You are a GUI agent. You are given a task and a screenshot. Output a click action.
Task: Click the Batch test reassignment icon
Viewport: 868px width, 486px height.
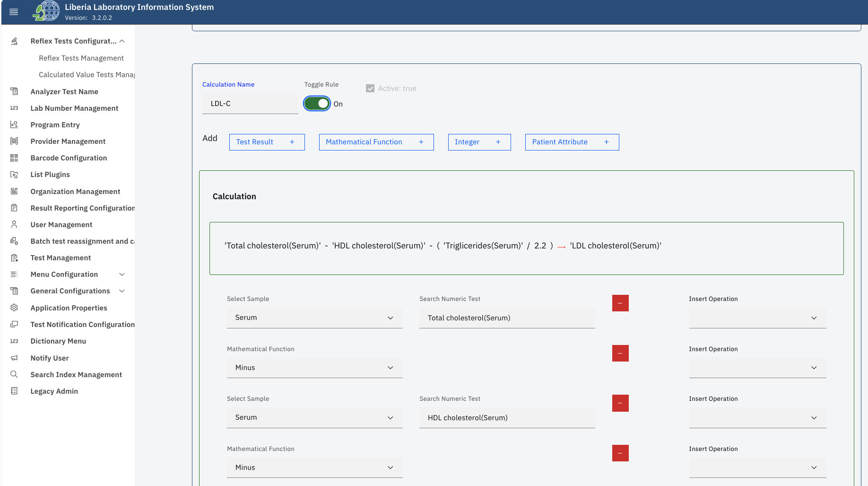(14, 241)
